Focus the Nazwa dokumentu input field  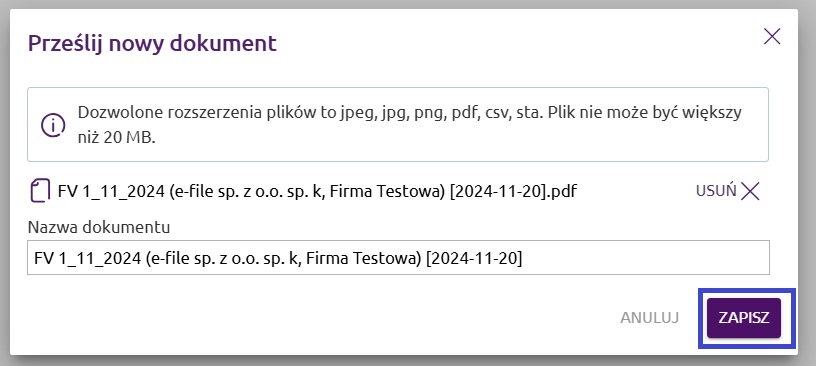pos(398,257)
